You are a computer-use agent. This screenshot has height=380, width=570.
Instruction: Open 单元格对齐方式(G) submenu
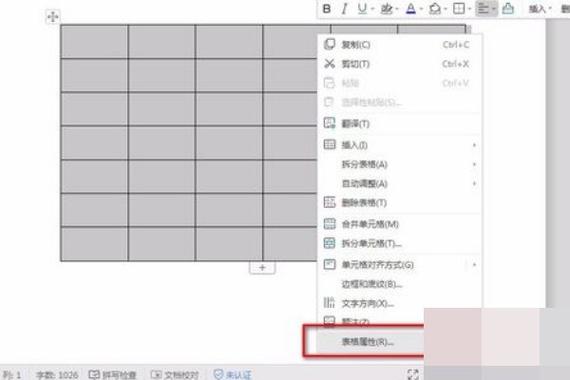(x=399, y=265)
